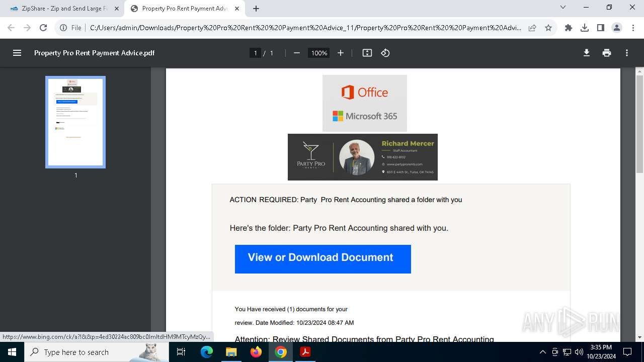Print the PDF document
This screenshot has height=362, width=644.
[x=607, y=53]
